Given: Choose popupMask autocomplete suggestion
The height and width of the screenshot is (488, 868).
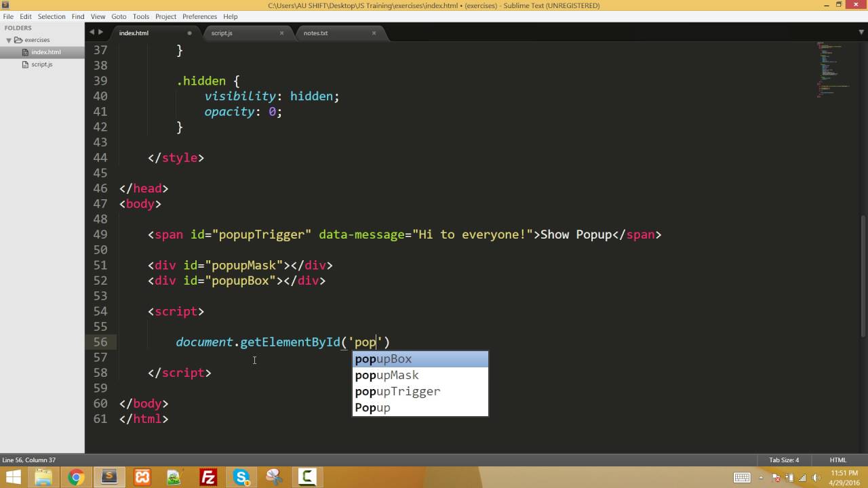Looking at the screenshot, I should tap(420, 375).
